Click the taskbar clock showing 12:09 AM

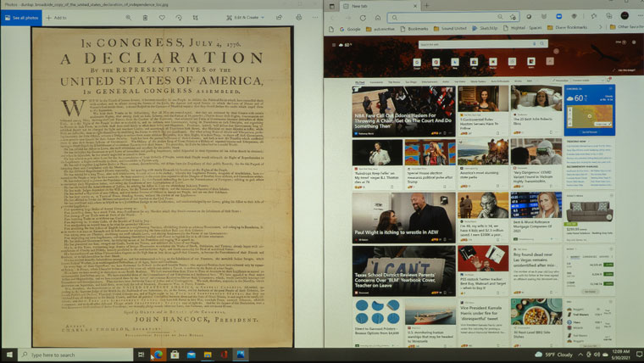[620, 355]
